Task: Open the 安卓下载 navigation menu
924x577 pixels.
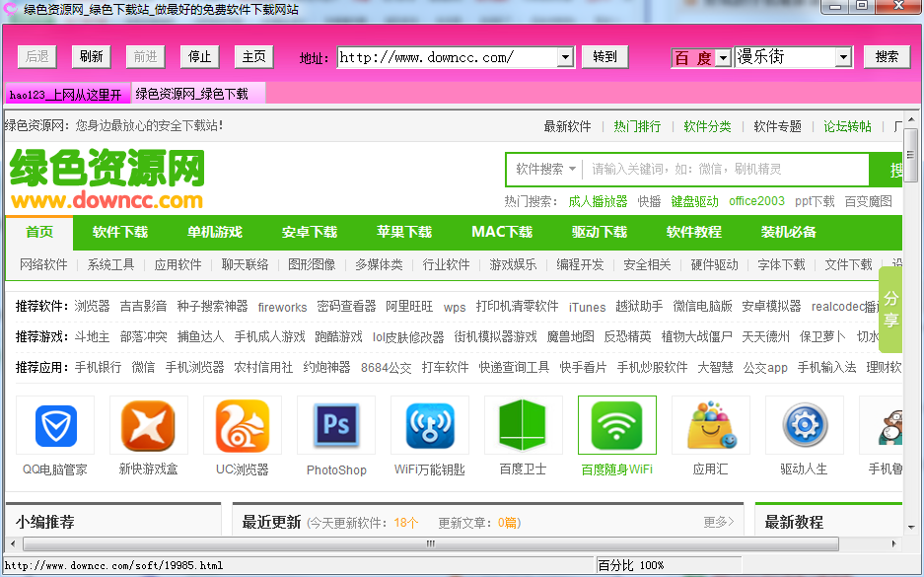Action: pyautogui.click(x=308, y=233)
